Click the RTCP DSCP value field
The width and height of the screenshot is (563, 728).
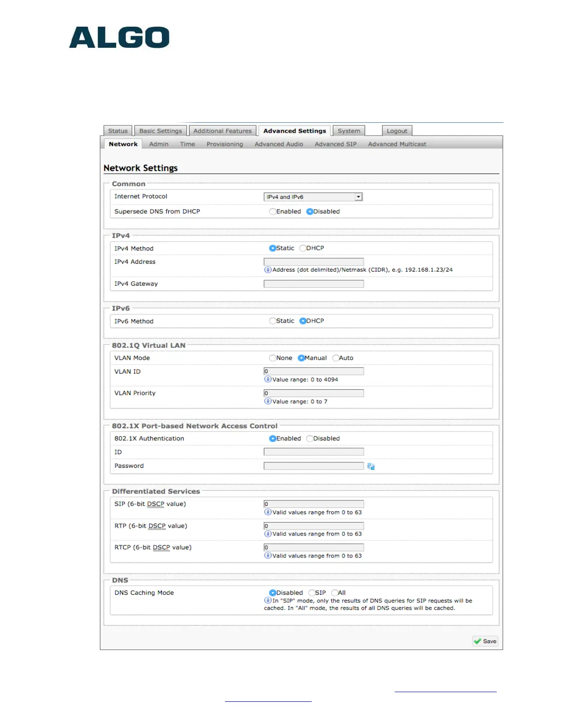[x=314, y=547]
